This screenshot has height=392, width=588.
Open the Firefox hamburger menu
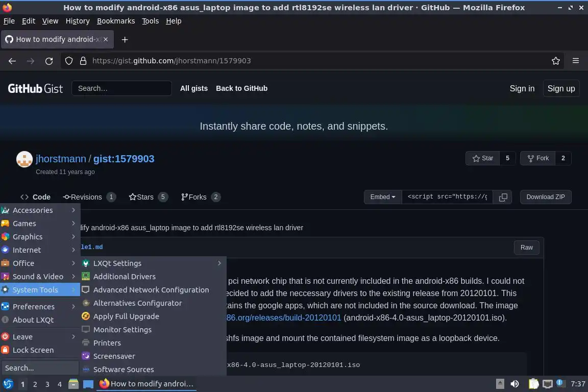(576, 61)
